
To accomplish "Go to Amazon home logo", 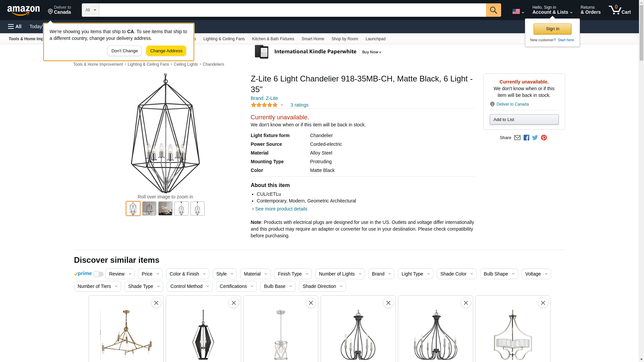I will pyautogui.click(x=23, y=10).
